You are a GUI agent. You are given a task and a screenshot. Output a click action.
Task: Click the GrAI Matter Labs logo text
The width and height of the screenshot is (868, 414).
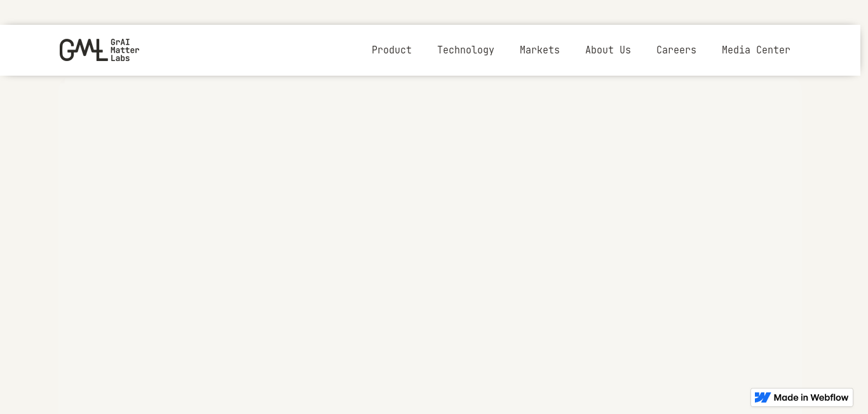tap(125, 50)
